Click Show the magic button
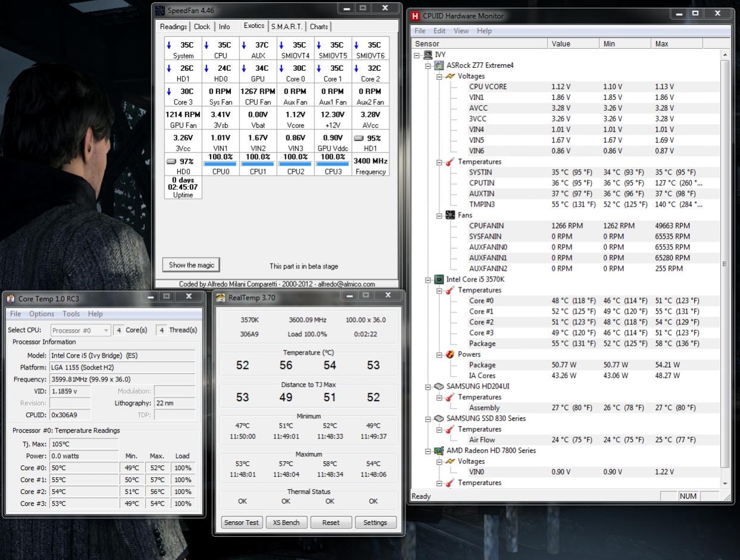The width and height of the screenshot is (740, 560). click(191, 265)
